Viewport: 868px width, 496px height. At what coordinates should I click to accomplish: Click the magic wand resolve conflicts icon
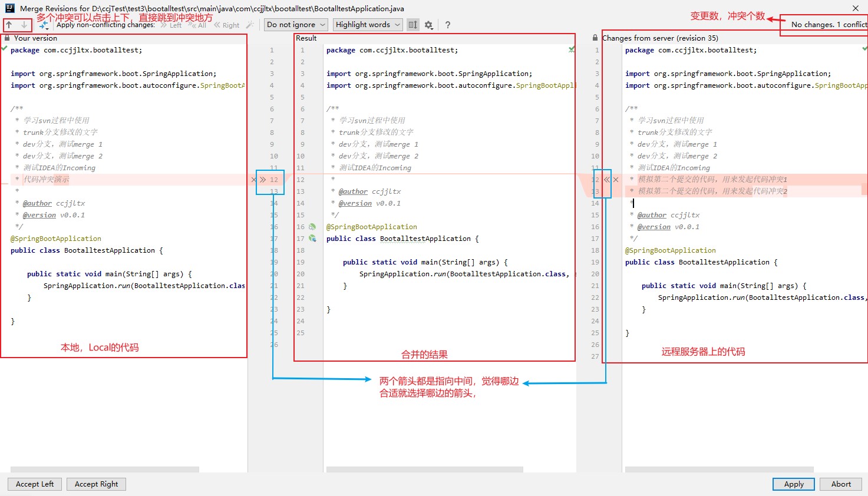249,25
